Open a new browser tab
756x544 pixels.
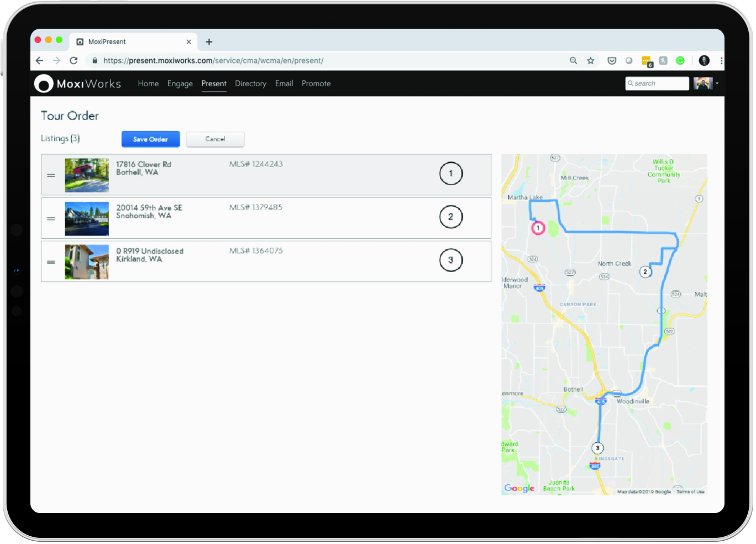pos(209,42)
